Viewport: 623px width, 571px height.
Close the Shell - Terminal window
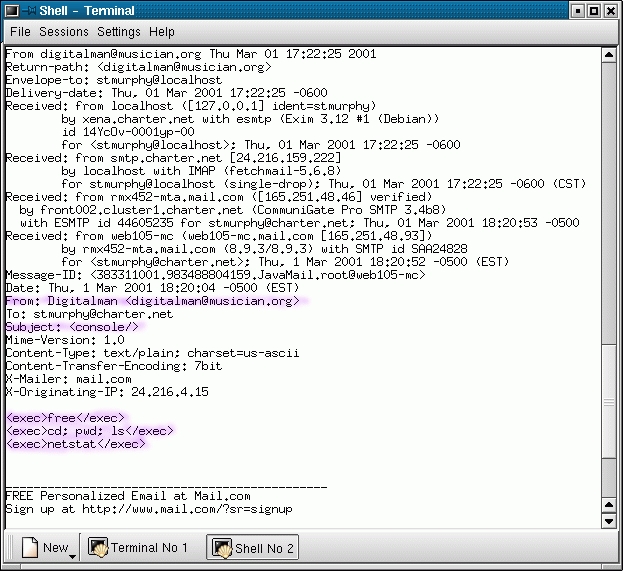click(x=610, y=10)
